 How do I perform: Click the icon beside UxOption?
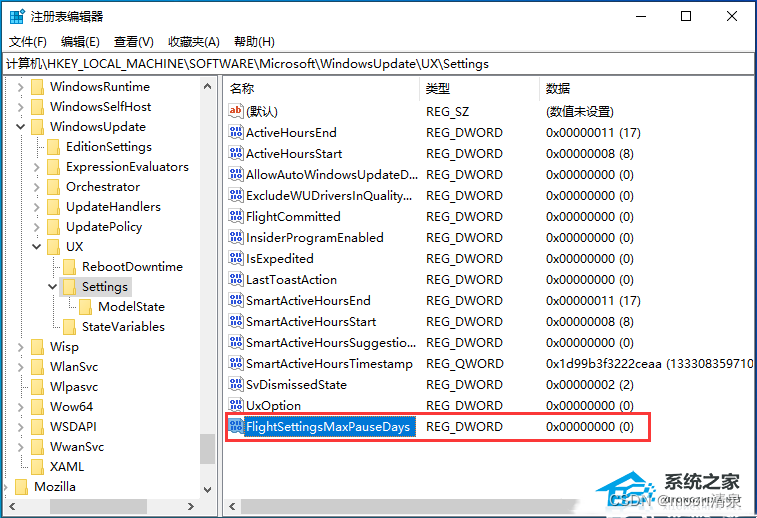tap(236, 406)
